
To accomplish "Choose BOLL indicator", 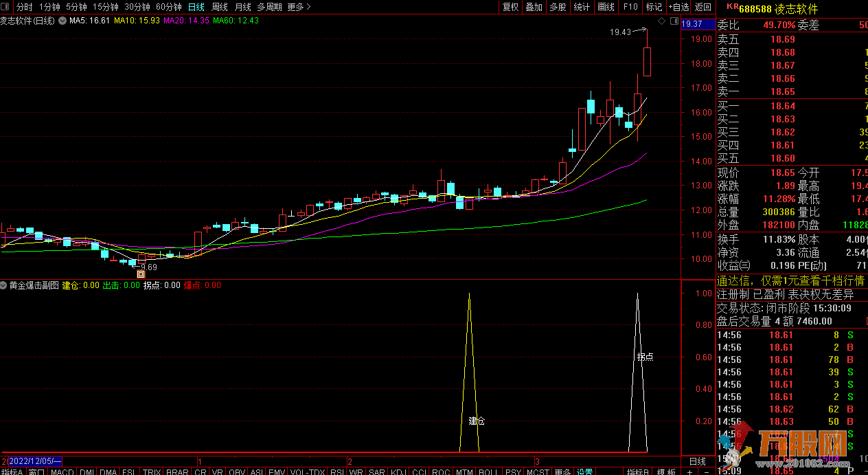I will pyautogui.click(x=488, y=471).
